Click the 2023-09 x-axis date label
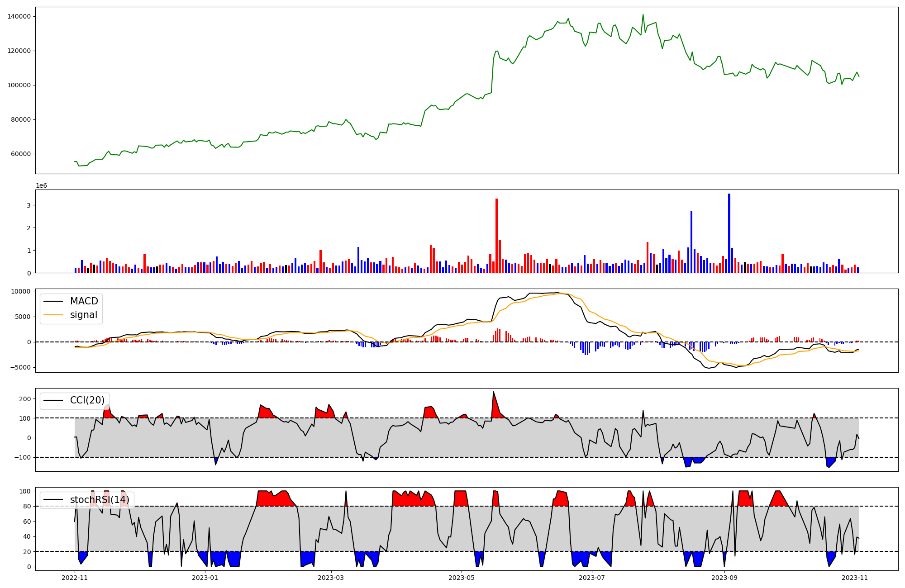The image size is (905, 588). click(x=724, y=578)
